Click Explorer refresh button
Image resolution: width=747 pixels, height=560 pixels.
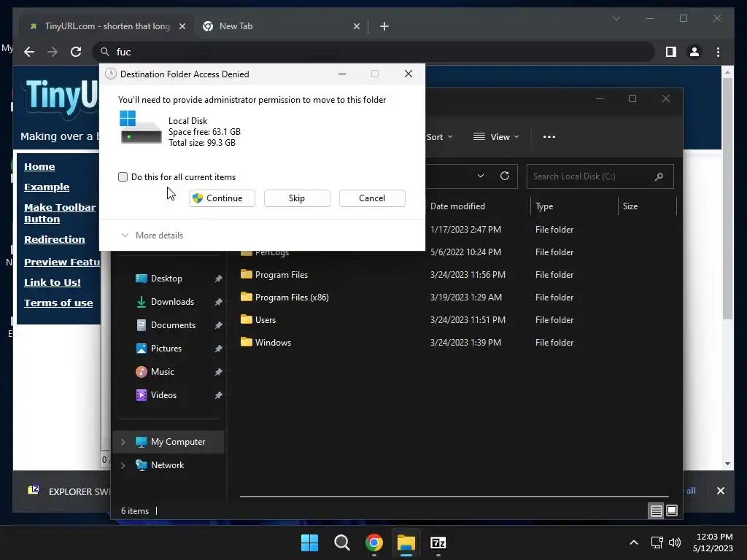click(x=505, y=176)
